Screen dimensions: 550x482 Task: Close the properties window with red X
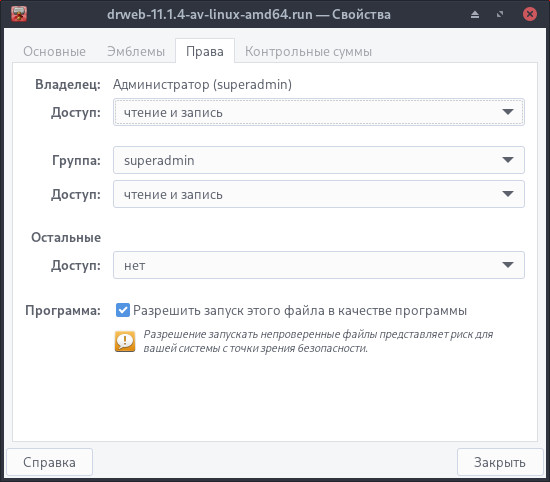[530, 14]
